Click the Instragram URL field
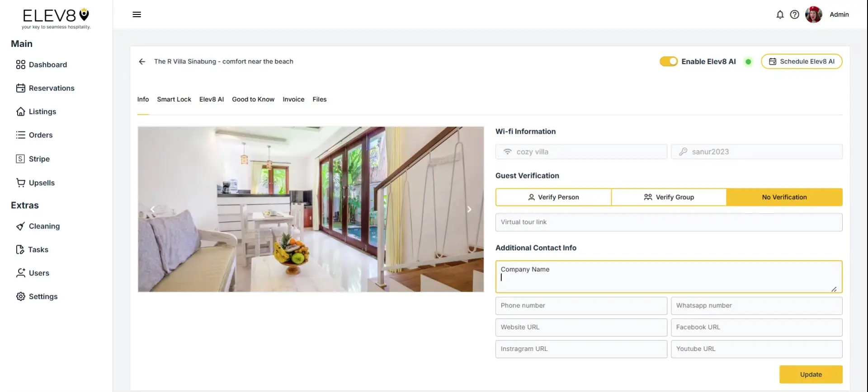The image size is (868, 392). point(581,349)
